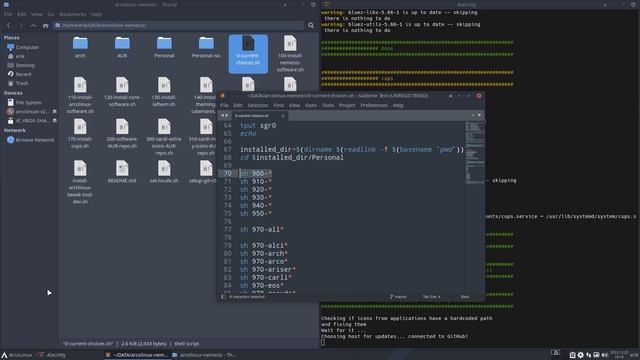The image size is (640, 360).
Task: Open Tab Size selector in Sublime
Action: coord(431,297)
